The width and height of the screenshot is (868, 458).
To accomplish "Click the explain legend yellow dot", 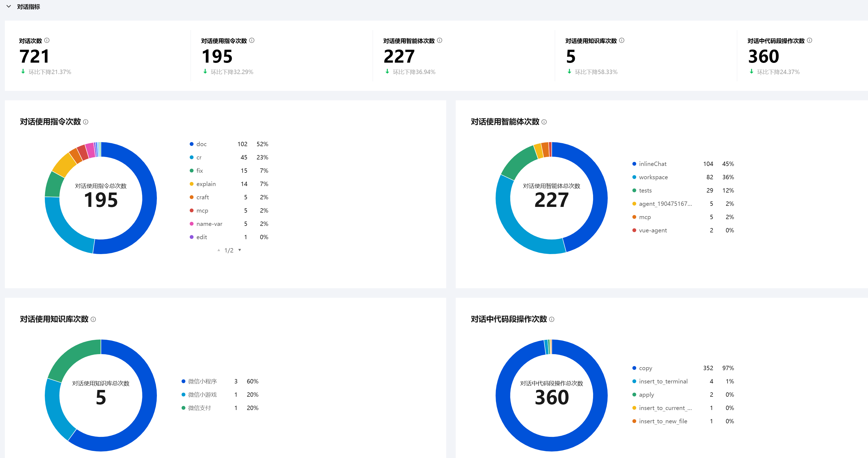I will (191, 184).
